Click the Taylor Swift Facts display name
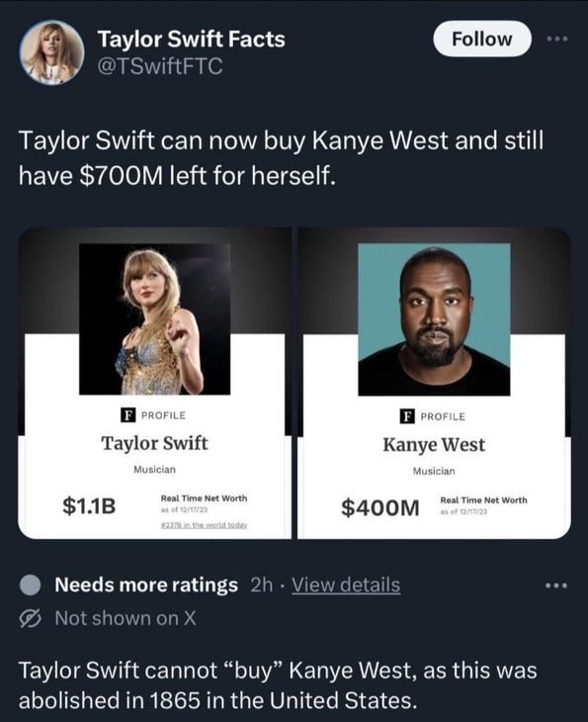Viewport: 588px width, 722px height. 192,39
